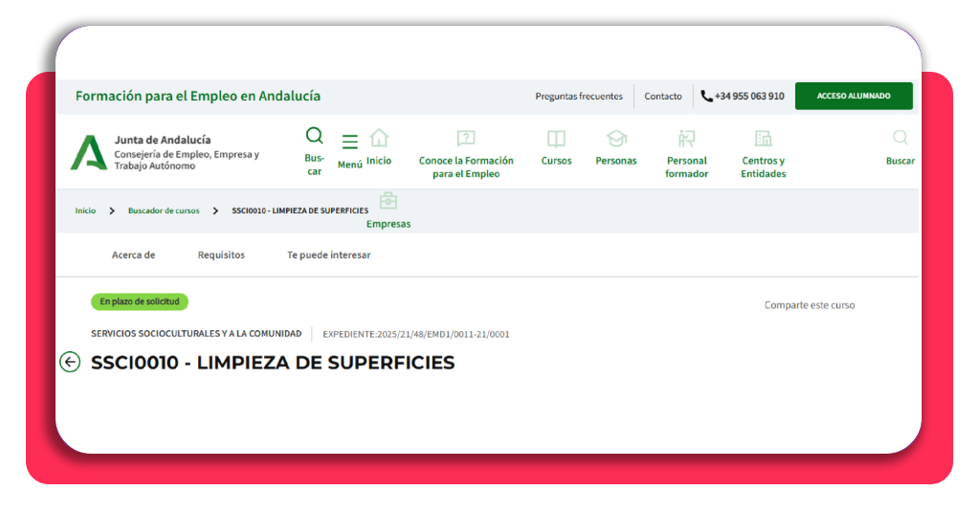Click the ACCESO ALUMNADO button

854,97
